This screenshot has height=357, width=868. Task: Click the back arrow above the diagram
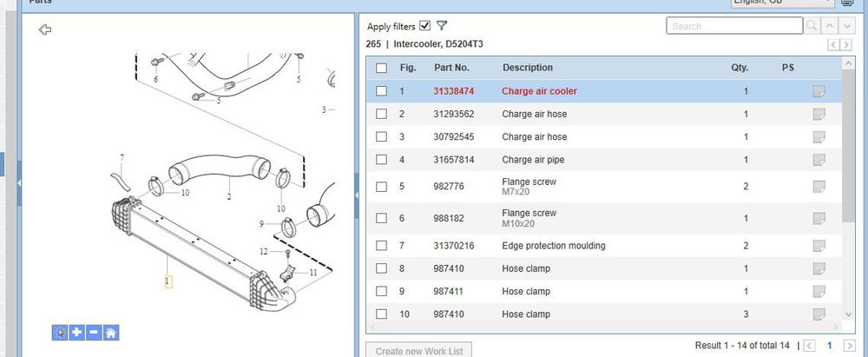pos(46,30)
